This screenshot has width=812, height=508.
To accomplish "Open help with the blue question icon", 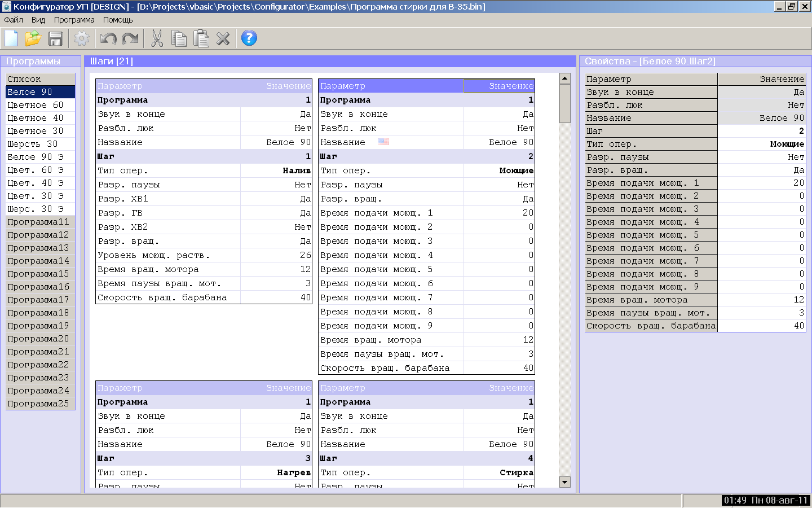I will click(249, 38).
